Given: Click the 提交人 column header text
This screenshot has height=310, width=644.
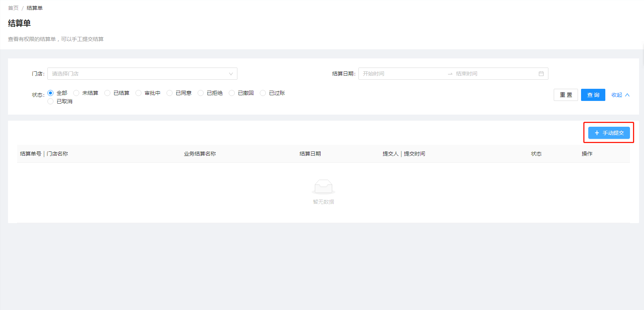Looking at the screenshot, I should pyautogui.click(x=391, y=154).
